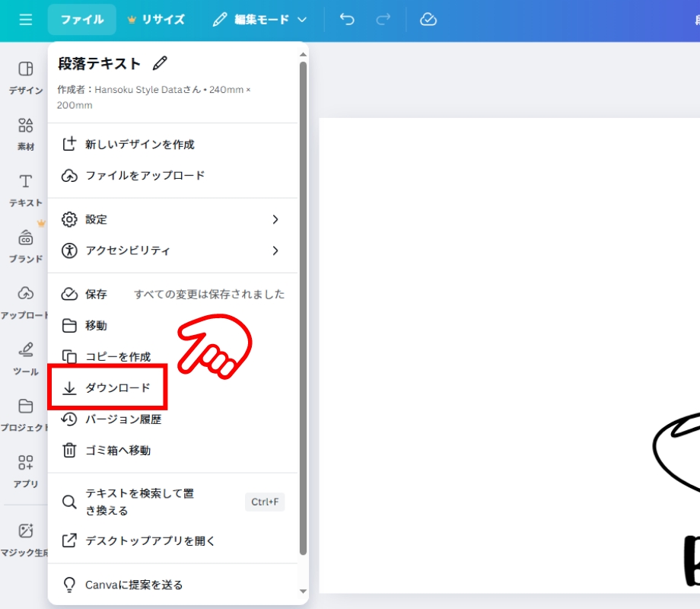The image size is (700, 609).
Task: Open the アプリ section
Action: 25,468
